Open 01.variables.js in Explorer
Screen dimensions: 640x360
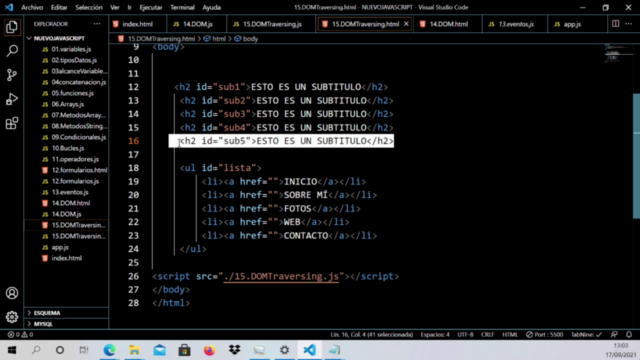71,49
